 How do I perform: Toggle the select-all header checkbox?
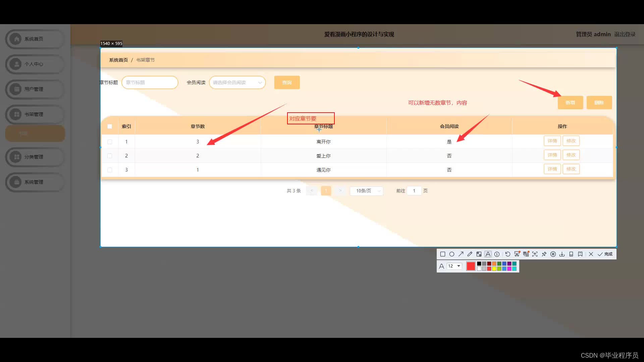point(110,126)
